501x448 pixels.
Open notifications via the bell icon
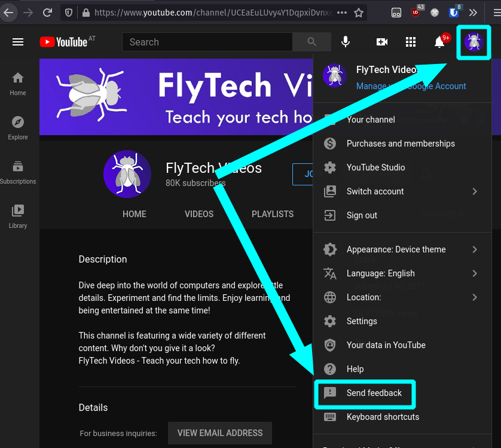[441, 42]
